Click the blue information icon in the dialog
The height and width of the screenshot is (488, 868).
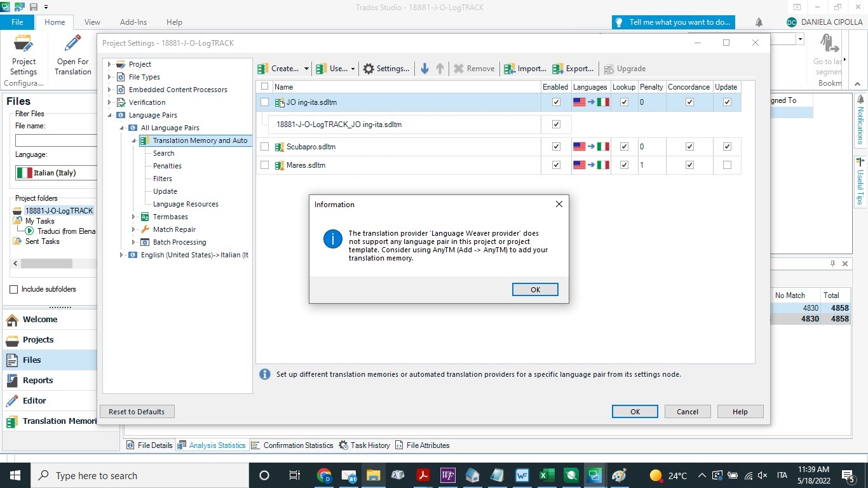click(x=332, y=239)
